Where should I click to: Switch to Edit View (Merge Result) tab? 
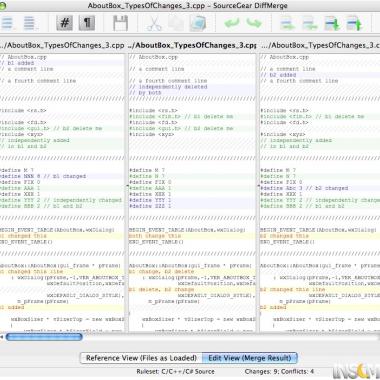point(250,358)
